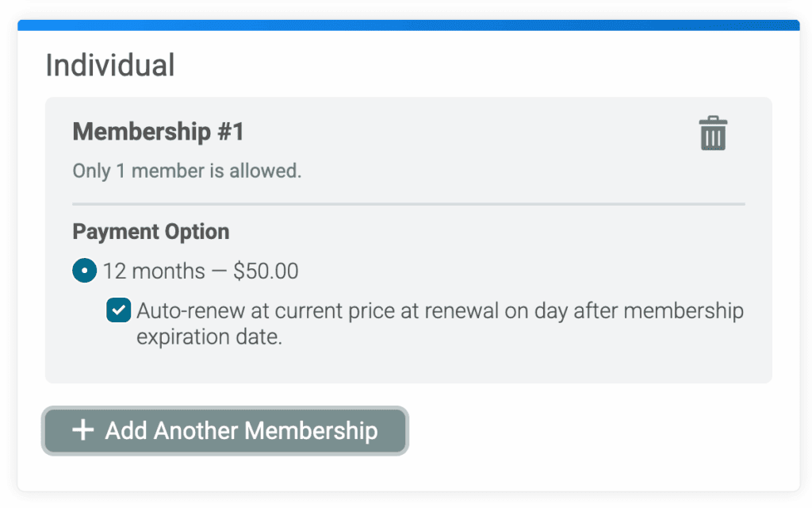This screenshot has width=812, height=508.
Task: Click the "Individual" heading
Action: 110,65
